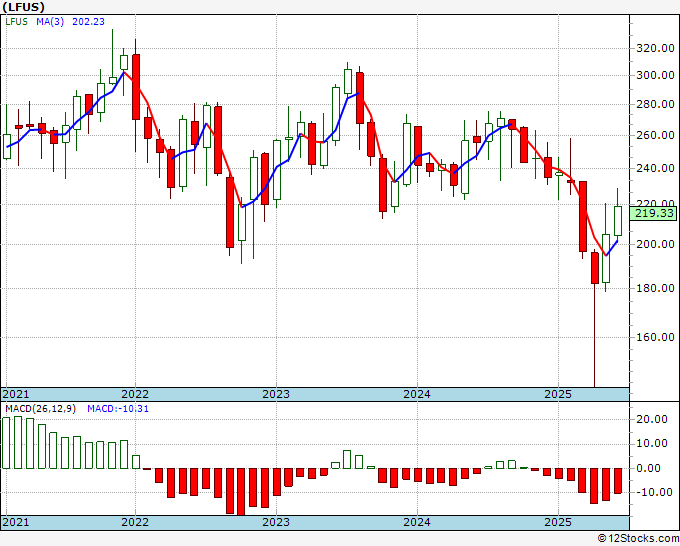The height and width of the screenshot is (546, 680).
Task: Click the deepest red MACD bar near late 2022
Action: click(x=241, y=492)
